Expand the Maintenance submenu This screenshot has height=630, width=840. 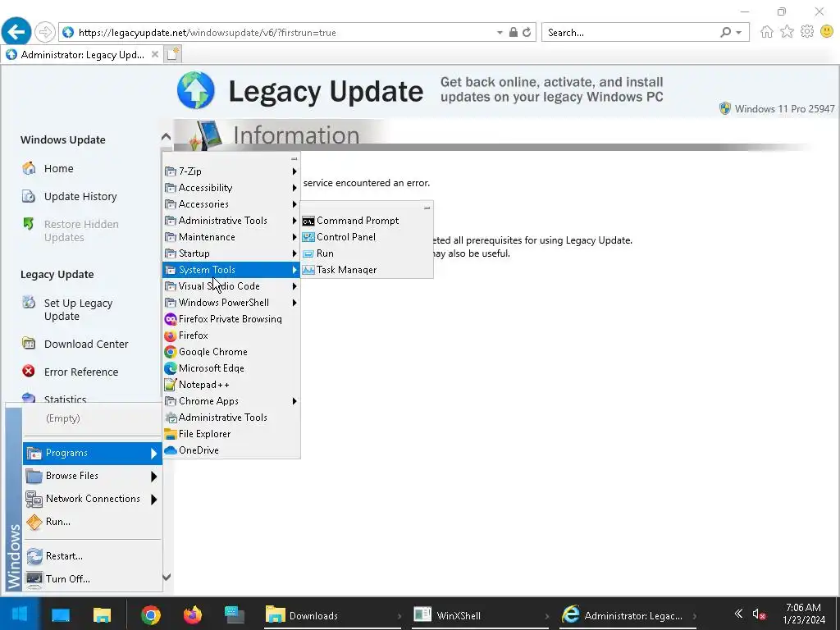point(231,237)
